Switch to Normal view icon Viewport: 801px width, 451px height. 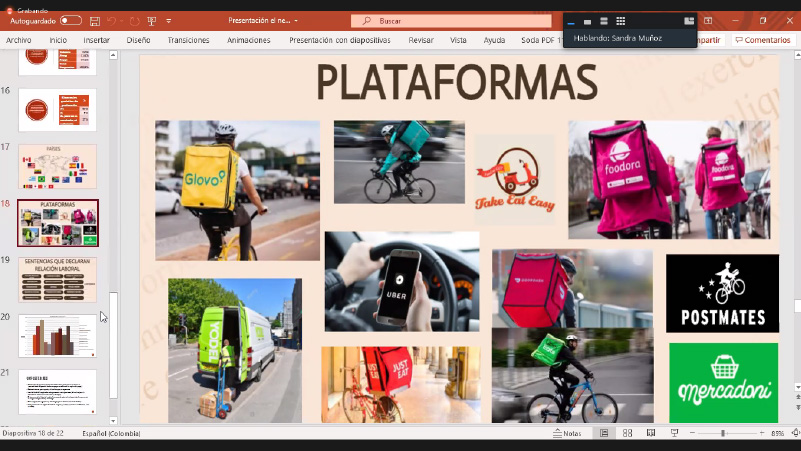[x=604, y=433]
